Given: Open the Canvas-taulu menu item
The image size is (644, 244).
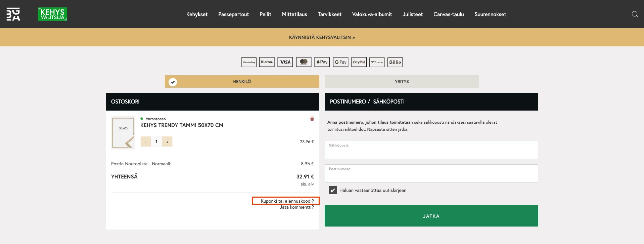Looking at the screenshot, I should click(449, 14).
